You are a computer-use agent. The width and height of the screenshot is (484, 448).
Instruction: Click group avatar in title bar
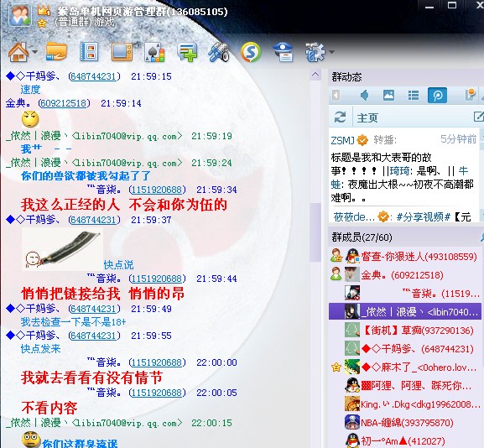[x=20, y=15]
